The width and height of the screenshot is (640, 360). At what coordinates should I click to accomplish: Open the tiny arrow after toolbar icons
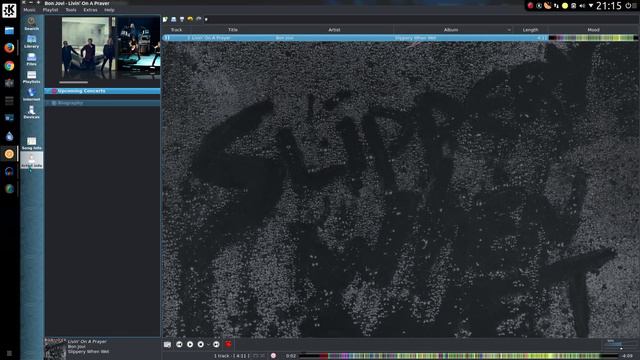[x=206, y=20]
